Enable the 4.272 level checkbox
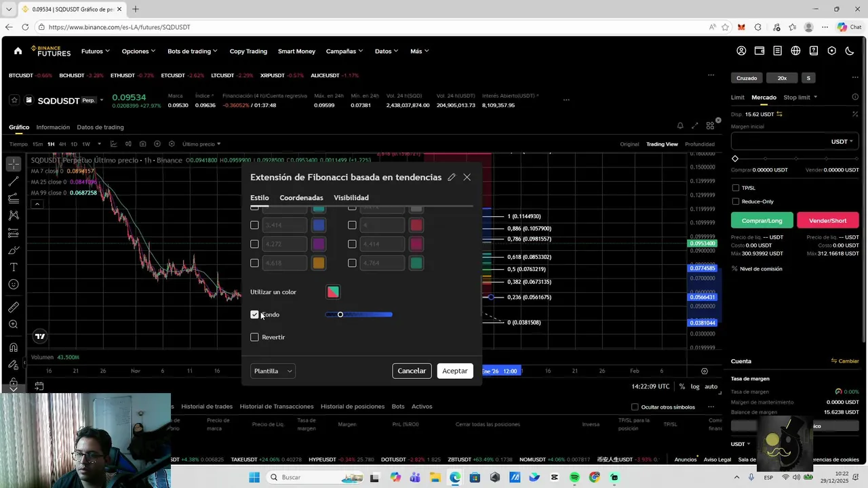 coord(254,244)
